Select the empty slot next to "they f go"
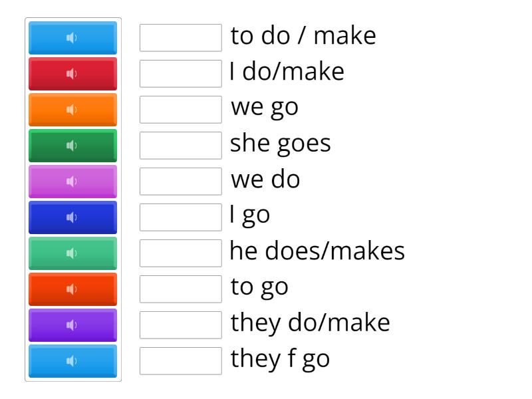Screen dimensions: 532x399 pos(181,361)
